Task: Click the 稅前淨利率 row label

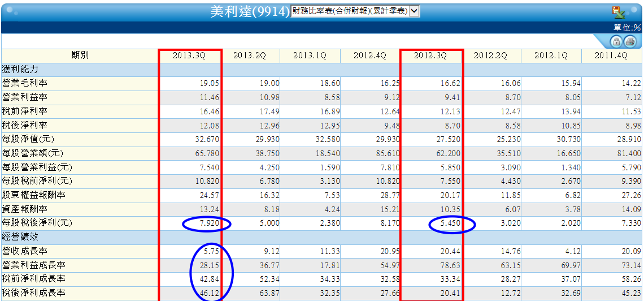Action: point(25,111)
